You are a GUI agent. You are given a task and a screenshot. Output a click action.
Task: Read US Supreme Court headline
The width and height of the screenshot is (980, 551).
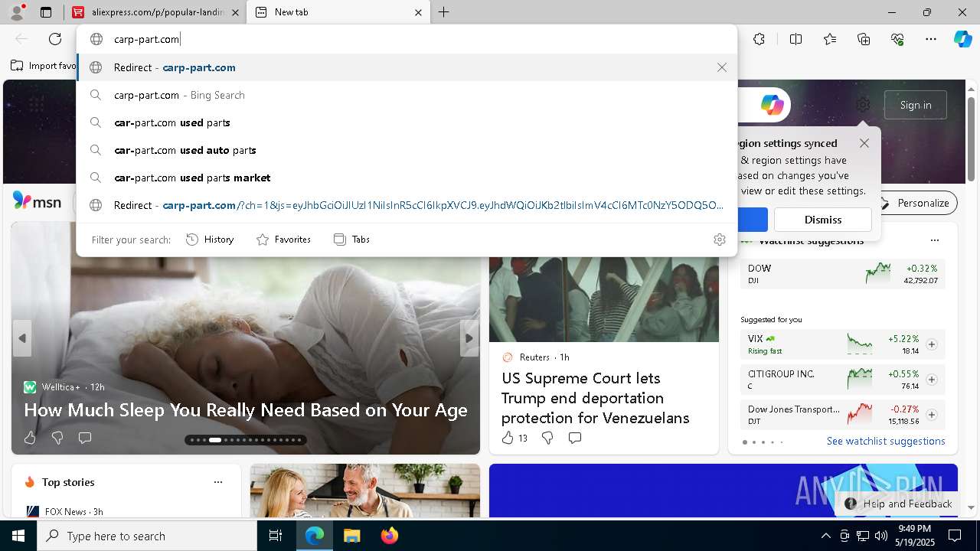(x=595, y=398)
